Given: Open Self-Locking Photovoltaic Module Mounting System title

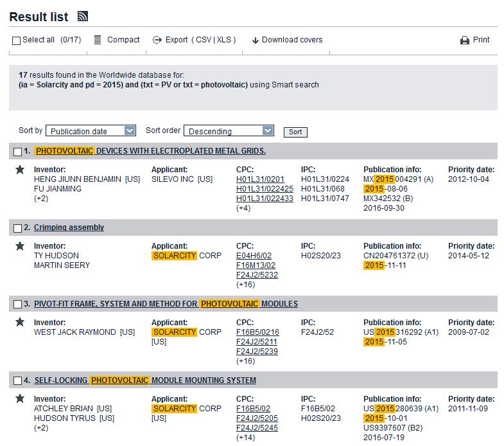Looking at the screenshot, I should [x=145, y=380].
